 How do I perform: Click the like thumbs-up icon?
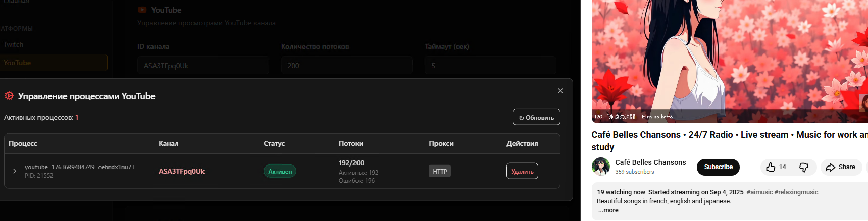point(771,167)
